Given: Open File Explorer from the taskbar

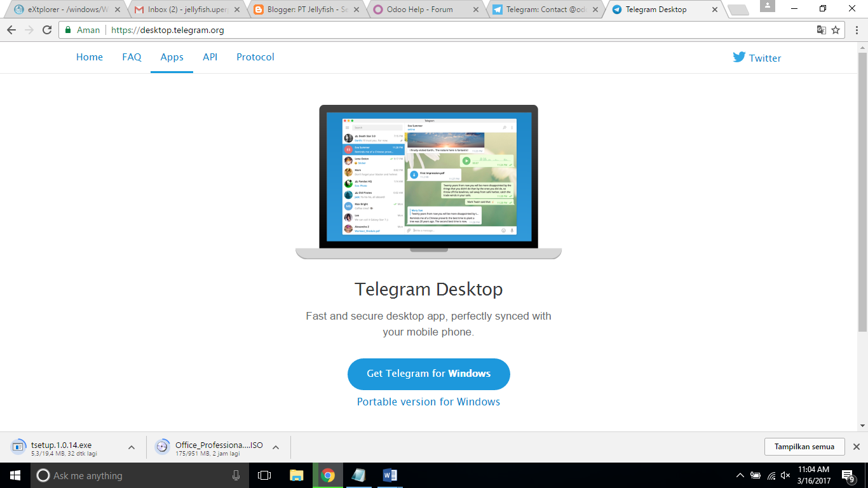Looking at the screenshot, I should point(296,475).
